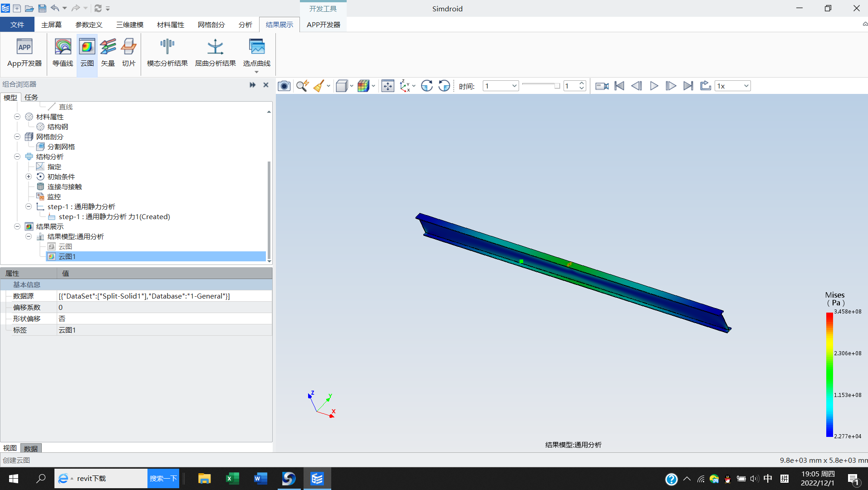This screenshot has width=868, height=490.
Task: Step back one frame
Action: click(637, 86)
